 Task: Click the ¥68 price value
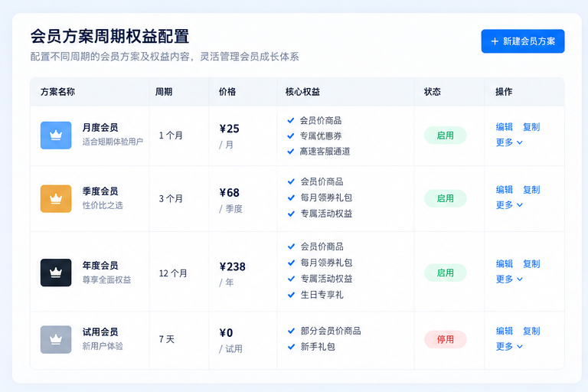pos(230,193)
